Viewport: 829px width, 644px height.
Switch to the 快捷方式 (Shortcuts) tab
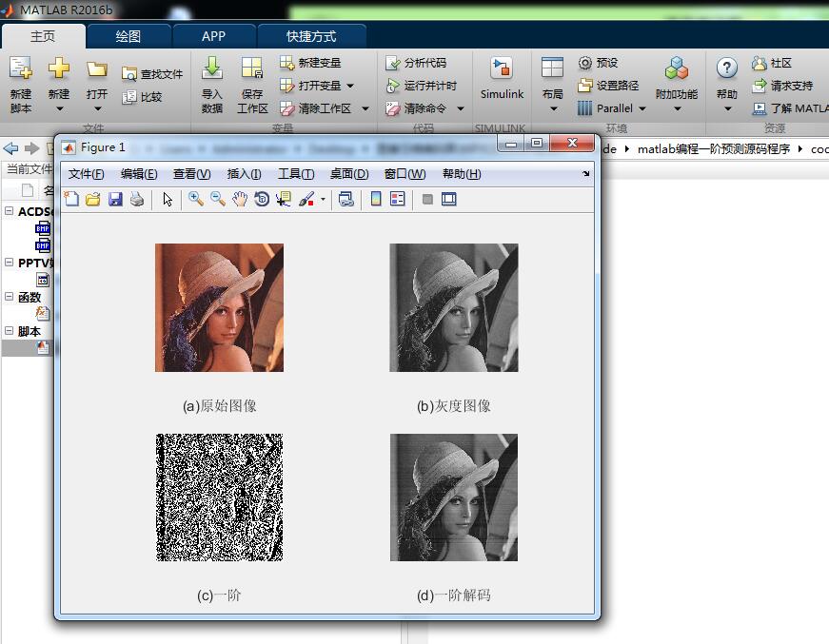point(311,36)
